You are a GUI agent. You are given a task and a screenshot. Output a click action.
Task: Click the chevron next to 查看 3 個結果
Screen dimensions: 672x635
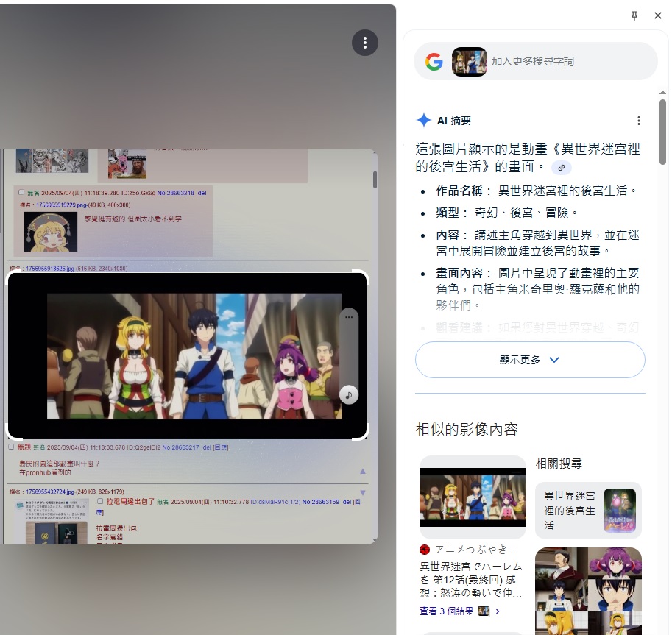click(498, 611)
